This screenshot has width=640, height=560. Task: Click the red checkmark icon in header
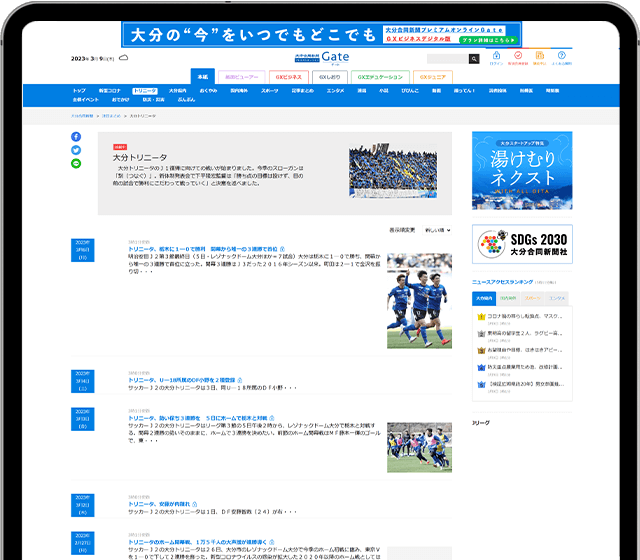coord(518,58)
